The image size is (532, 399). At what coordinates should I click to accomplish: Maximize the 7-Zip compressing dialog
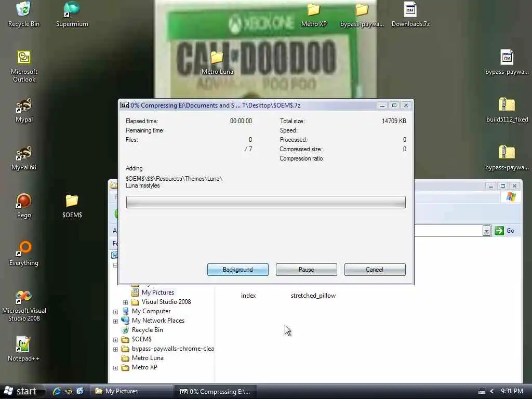click(x=394, y=105)
